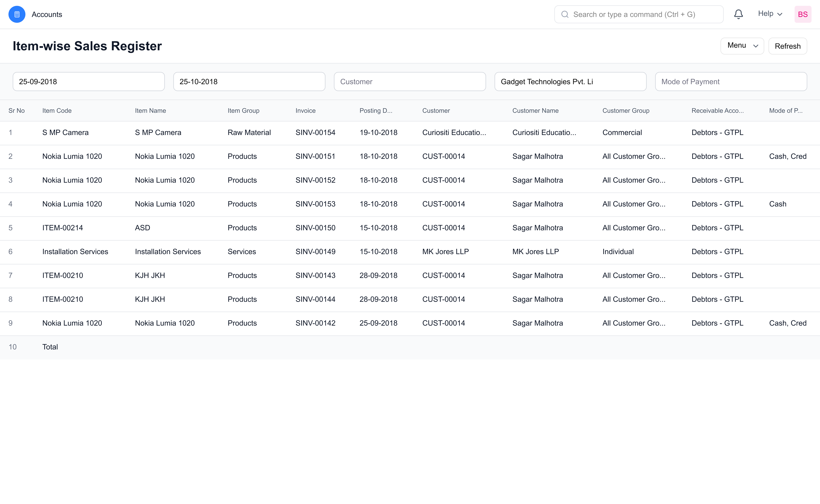This screenshot has height=504, width=820.
Task: Open the Menu dropdown
Action: pyautogui.click(x=742, y=46)
